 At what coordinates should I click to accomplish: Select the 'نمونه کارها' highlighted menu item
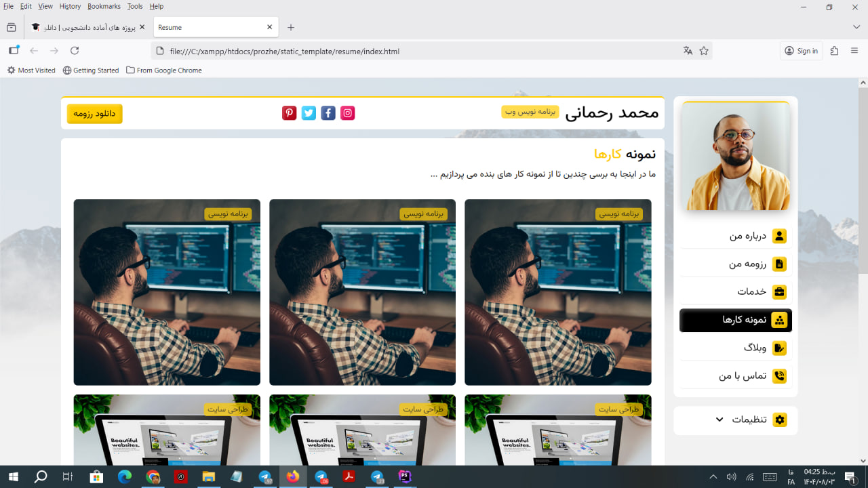pyautogui.click(x=736, y=320)
